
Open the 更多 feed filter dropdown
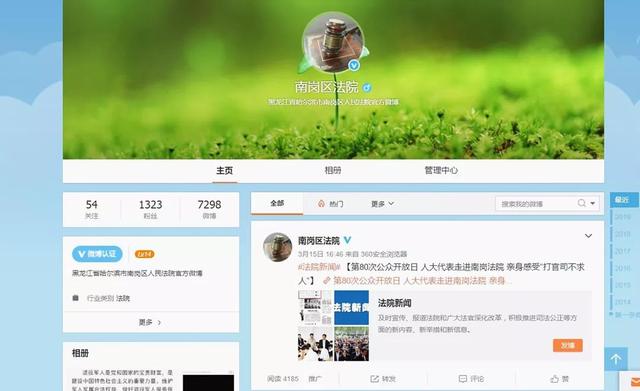pyautogui.click(x=382, y=204)
